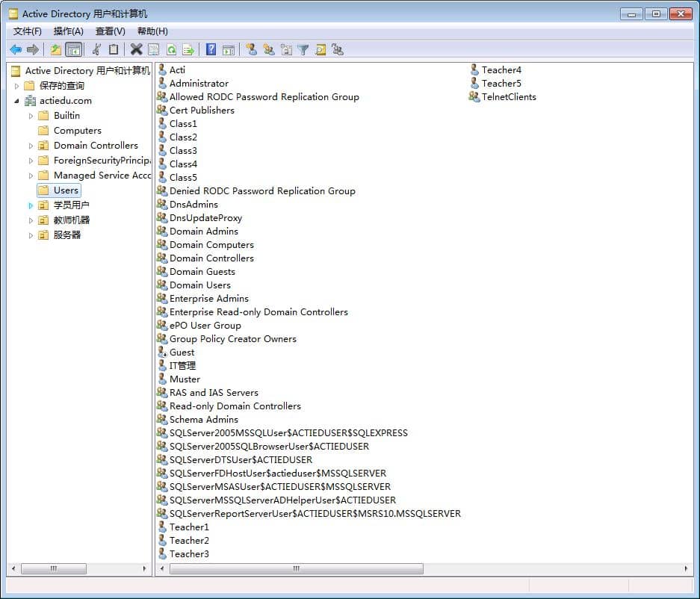Click the add-to-group icon in toolbar
Viewport: 700px width, 599px height.
click(338, 49)
